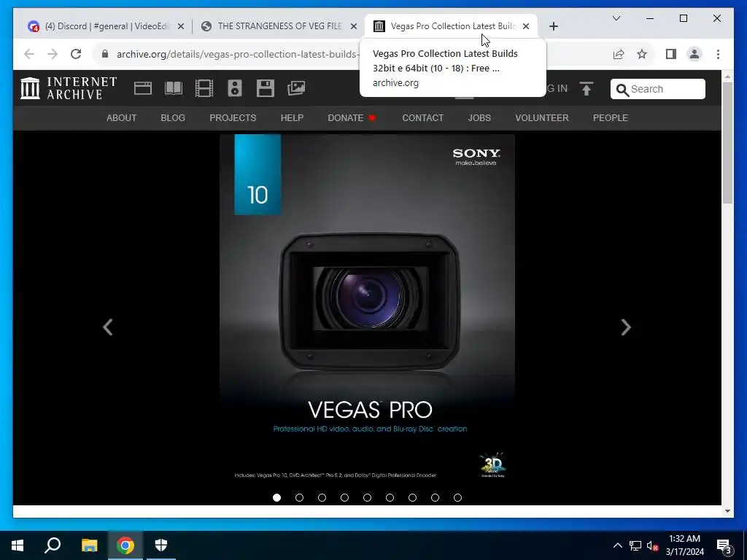Select the first carousel dot
This screenshot has width=747, height=560.
click(276, 497)
